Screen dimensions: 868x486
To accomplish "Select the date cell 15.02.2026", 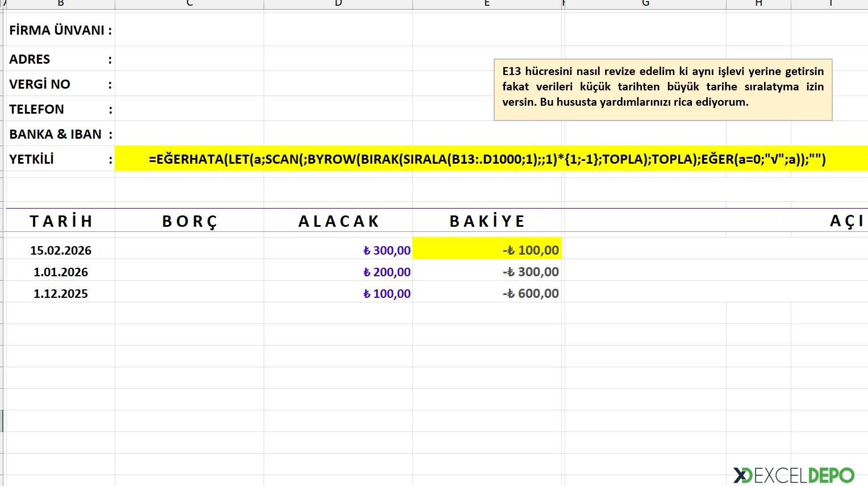I will pos(61,250).
